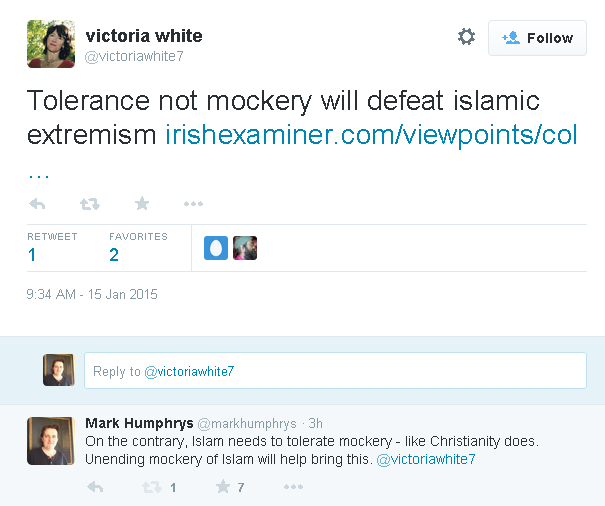The height and width of the screenshot is (506, 605).
Task: Follow victoria white
Action: (537, 38)
